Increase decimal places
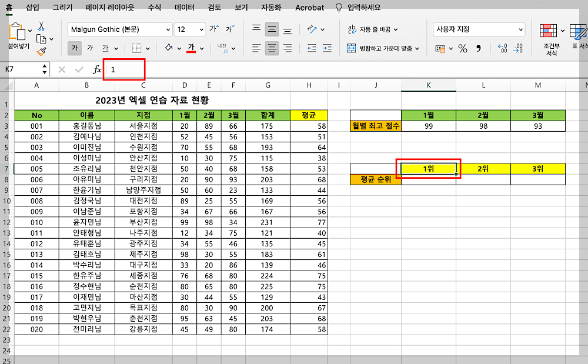Viewport: 588px width, 364px height. (503, 48)
